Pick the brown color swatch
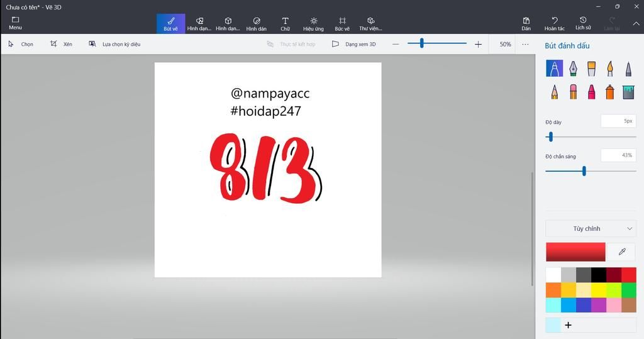The image size is (644, 339). click(x=629, y=305)
